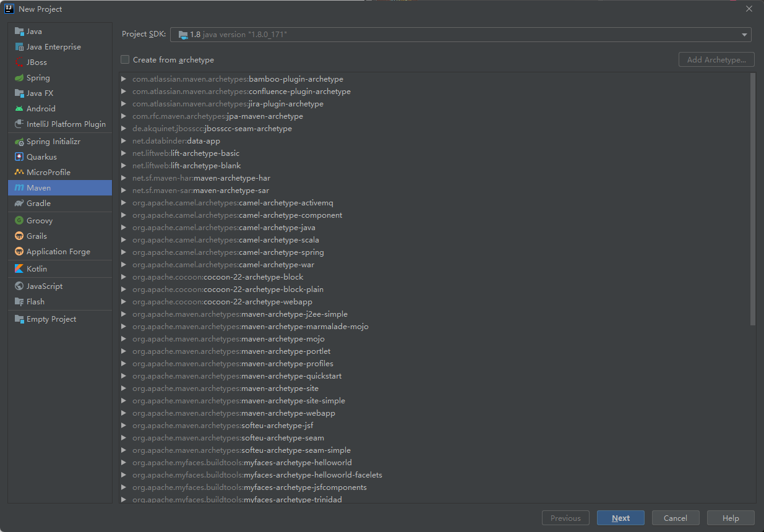The height and width of the screenshot is (532, 764).
Task: Click the Quarkus icon
Action: pyautogui.click(x=19, y=157)
